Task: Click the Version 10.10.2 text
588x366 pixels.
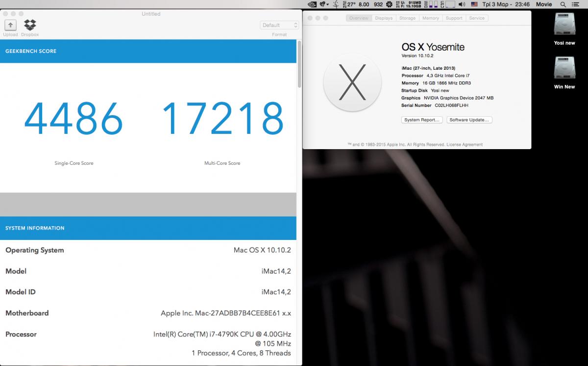Action: tap(417, 55)
